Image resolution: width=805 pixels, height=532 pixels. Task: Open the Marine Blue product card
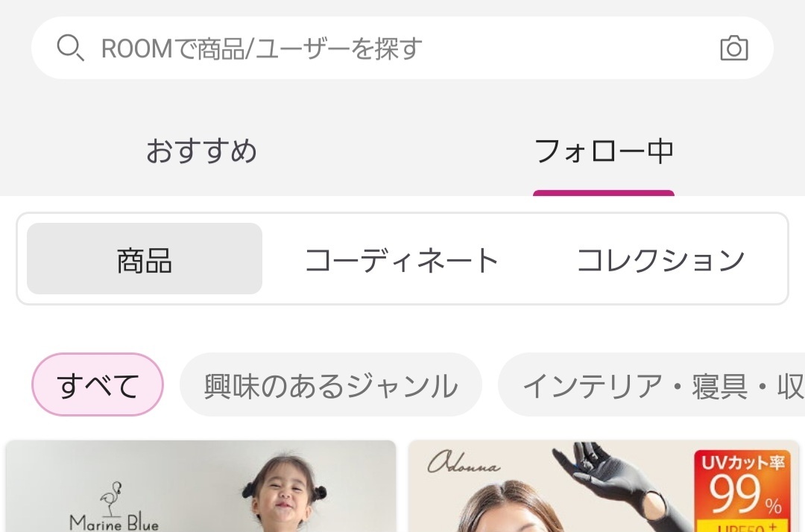click(201, 487)
